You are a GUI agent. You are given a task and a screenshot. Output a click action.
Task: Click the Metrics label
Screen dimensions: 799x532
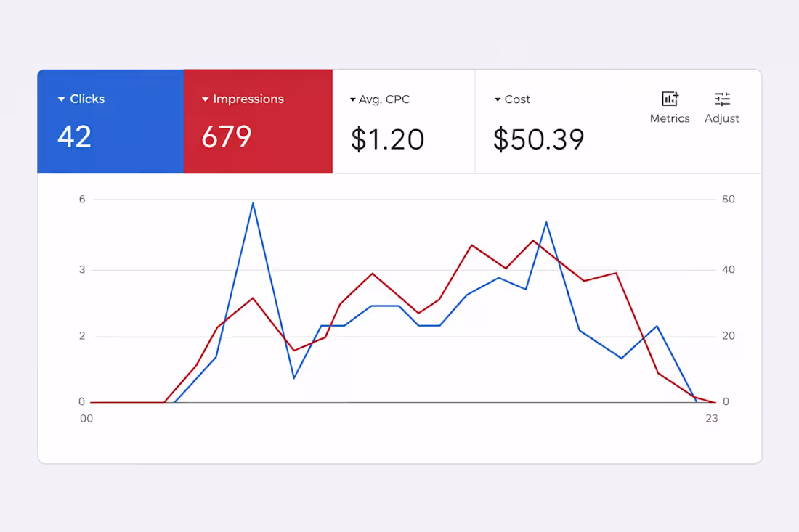pyautogui.click(x=670, y=118)
